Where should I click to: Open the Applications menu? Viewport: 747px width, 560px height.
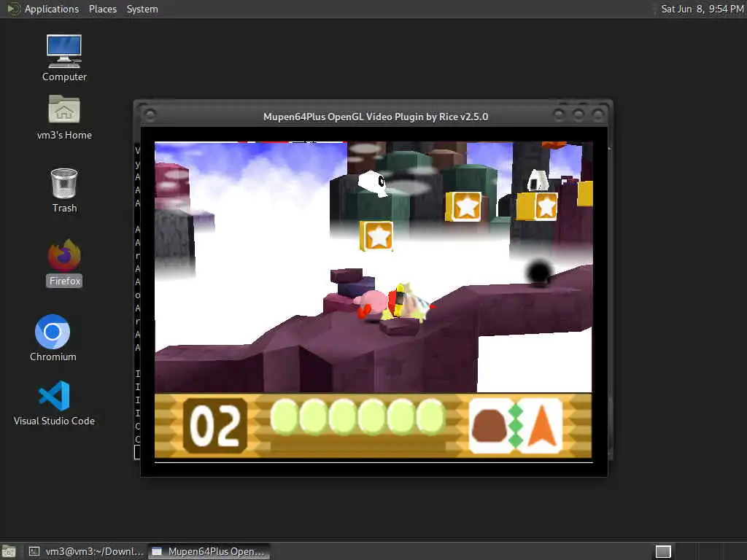[x=52, y=9]
